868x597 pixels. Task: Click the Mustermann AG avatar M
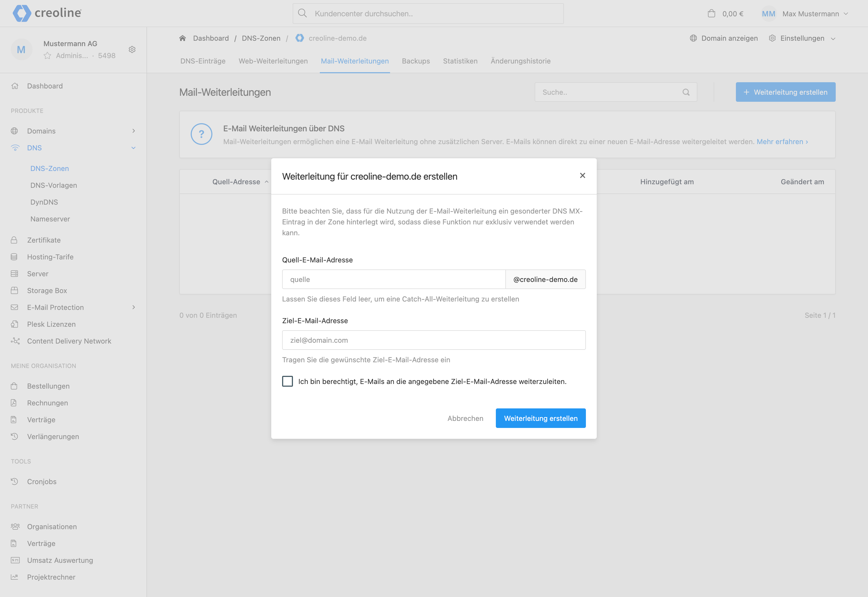[x=21, y=49]
